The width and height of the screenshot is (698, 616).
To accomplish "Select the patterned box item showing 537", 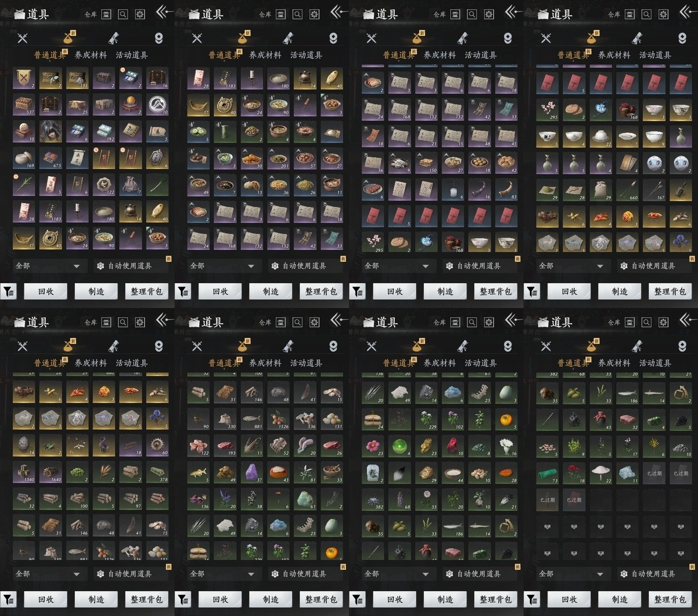I will [24, 105].
